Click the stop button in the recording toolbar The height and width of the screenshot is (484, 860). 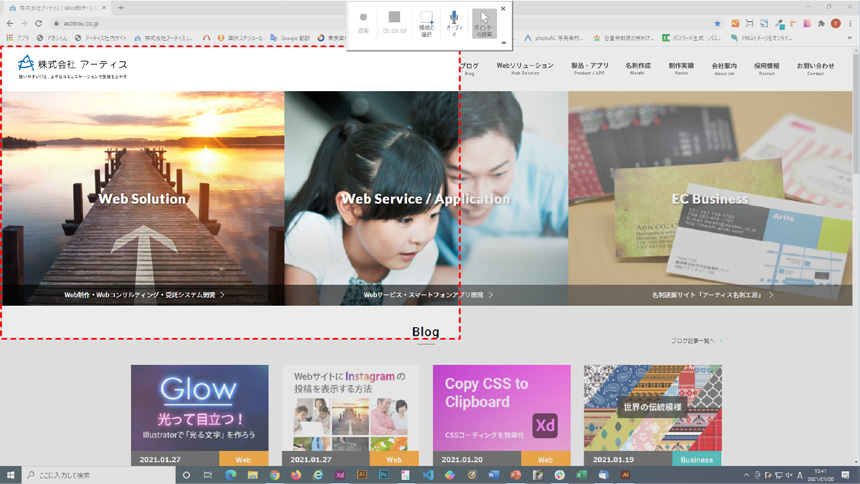[394, 23]
